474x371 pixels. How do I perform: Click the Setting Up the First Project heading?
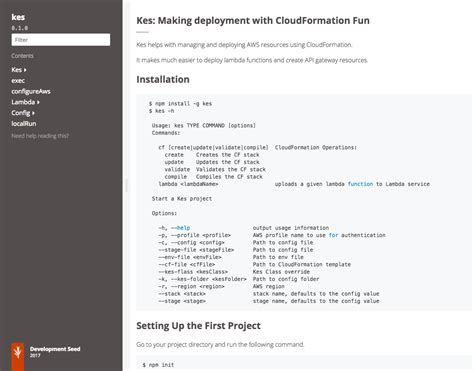[198, 326]
